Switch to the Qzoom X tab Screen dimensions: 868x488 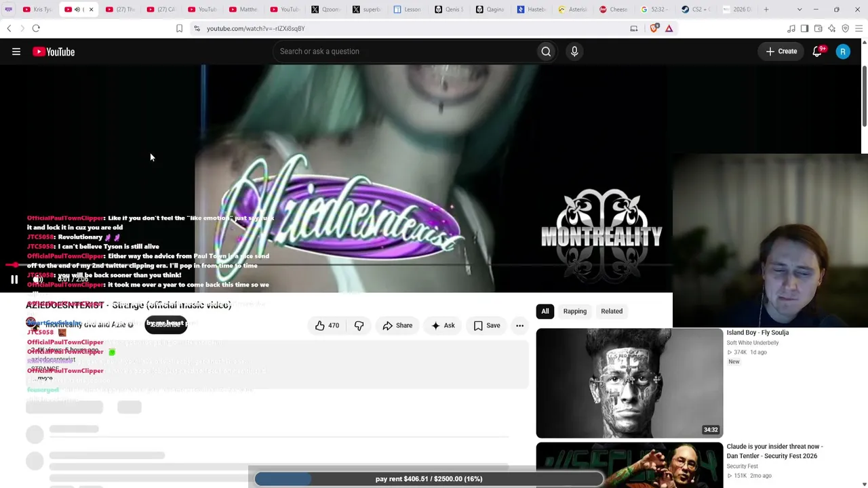click(x=326, y=9)
